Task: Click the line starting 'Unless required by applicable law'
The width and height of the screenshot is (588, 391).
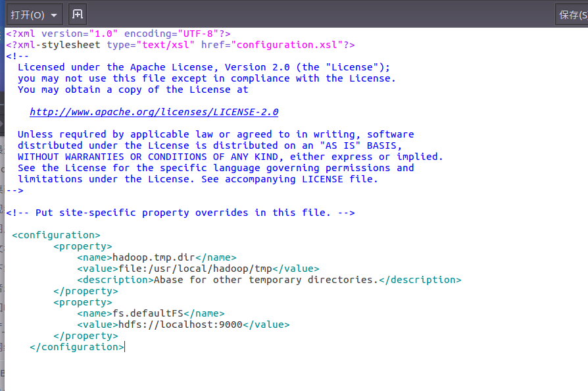Action: point(216,134)
